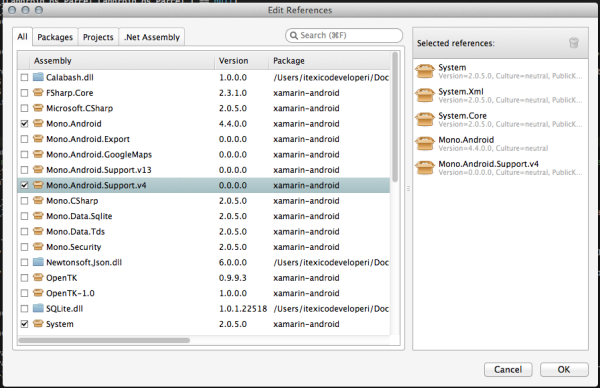Image resolution: width=600 pixels, height=388 pixels.
Task: Select System.Xml text in Selected references
Action: (x=461, y=91)
